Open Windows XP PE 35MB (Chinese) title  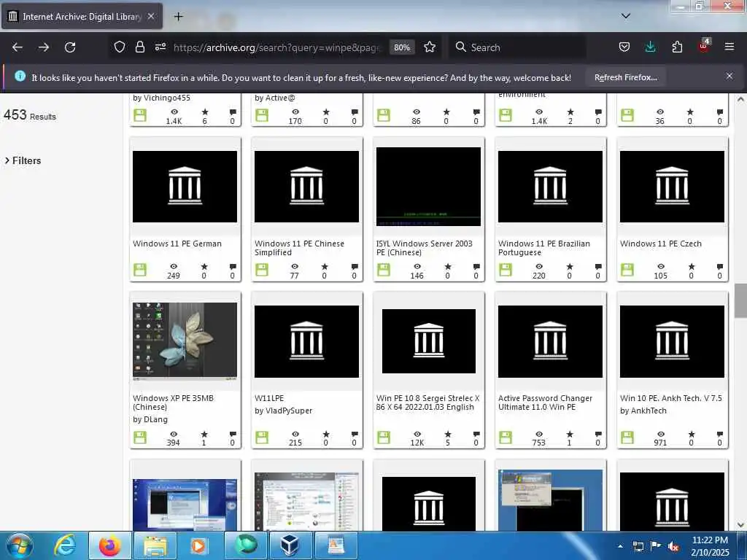point(174,402)
